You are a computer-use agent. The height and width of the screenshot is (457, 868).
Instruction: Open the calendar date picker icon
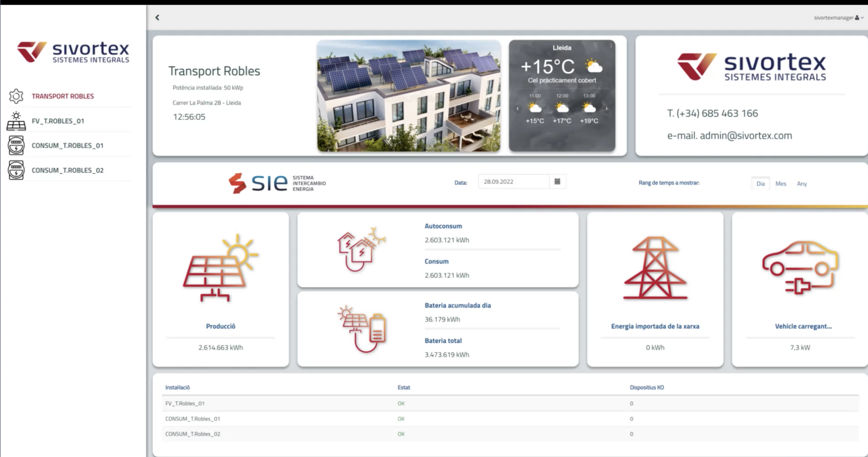(557, 181)
